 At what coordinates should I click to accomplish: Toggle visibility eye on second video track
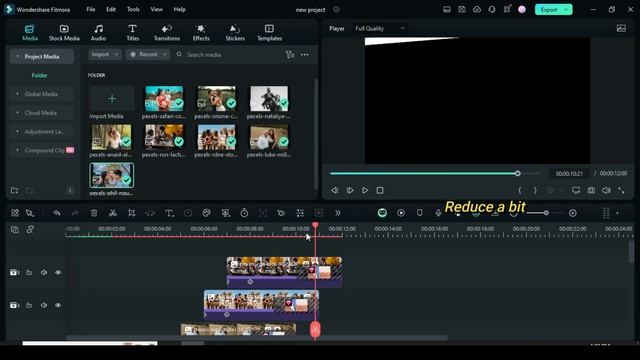click(58, 305)
